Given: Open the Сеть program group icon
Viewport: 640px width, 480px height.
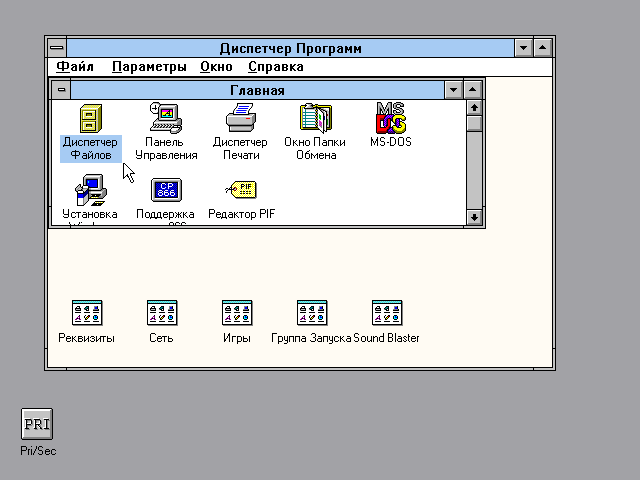Looking at the screenshot, I should (162, 313).
